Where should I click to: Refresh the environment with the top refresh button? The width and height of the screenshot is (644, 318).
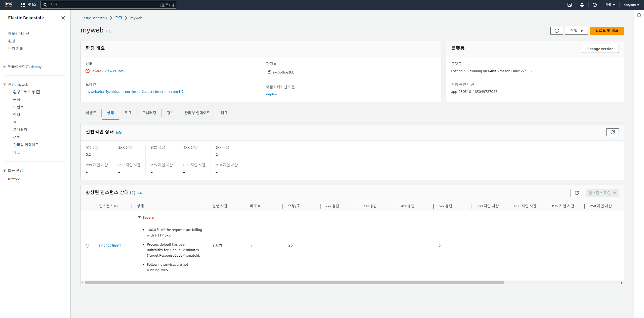pyautogui.click(x=557, y=31)
